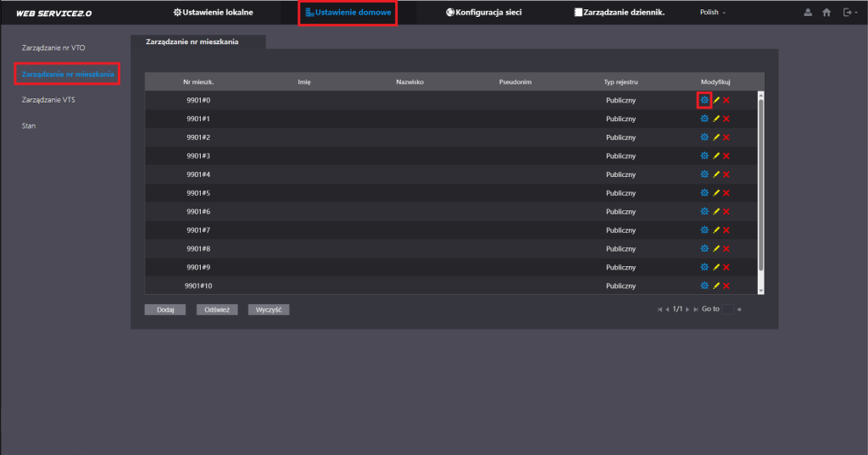Open the user account icon in header

tap(807, 13)
